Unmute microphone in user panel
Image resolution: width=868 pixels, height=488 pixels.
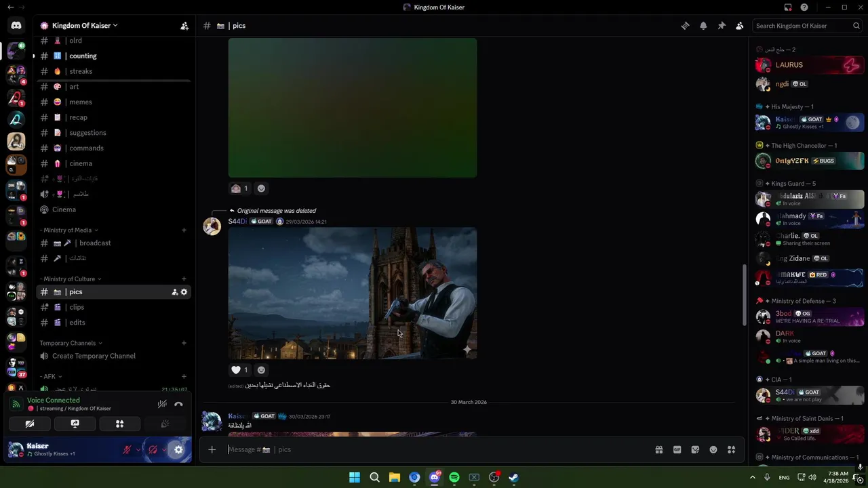click(127, 449)
